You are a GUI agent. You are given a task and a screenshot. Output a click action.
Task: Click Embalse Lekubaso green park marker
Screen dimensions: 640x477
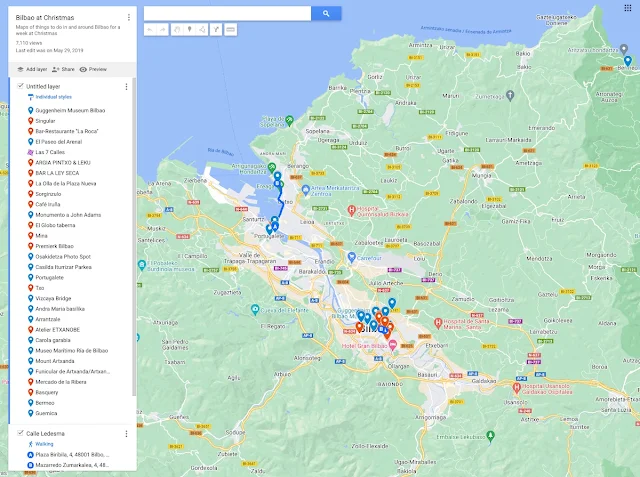click(491, 436)
